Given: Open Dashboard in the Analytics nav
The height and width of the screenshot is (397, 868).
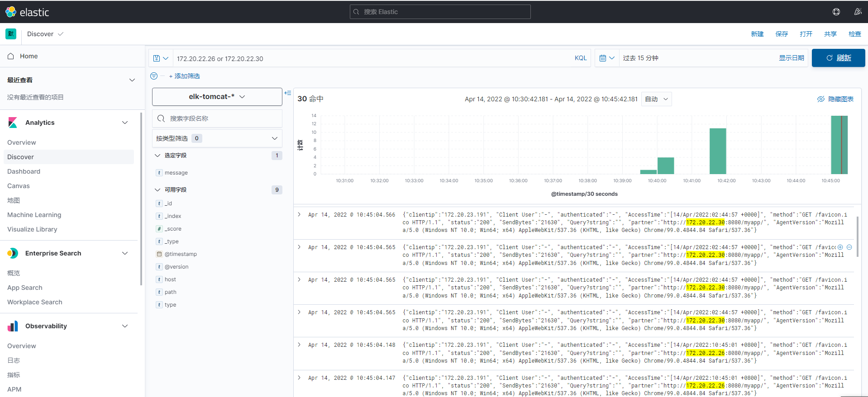Looking at the screenshot, I should click(24, 171).
